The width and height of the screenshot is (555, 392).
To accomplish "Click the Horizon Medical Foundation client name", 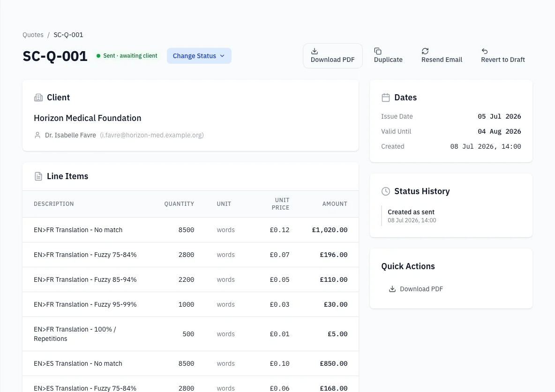I will pyautogui.click(x=88, y=118).
